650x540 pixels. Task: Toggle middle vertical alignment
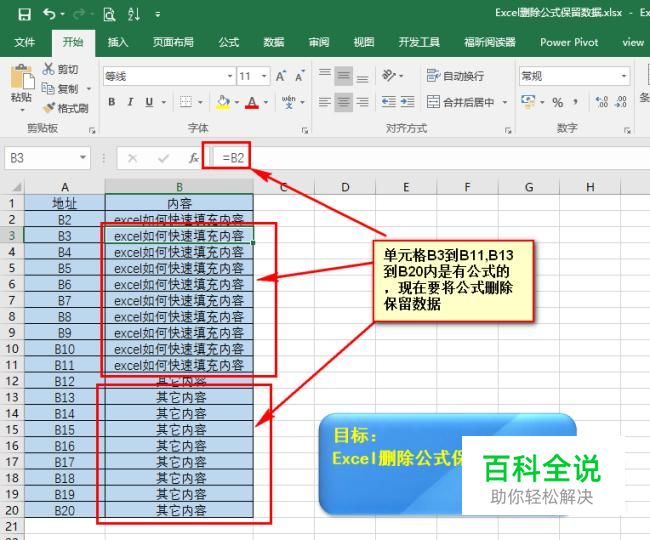[x=343, y=76]
